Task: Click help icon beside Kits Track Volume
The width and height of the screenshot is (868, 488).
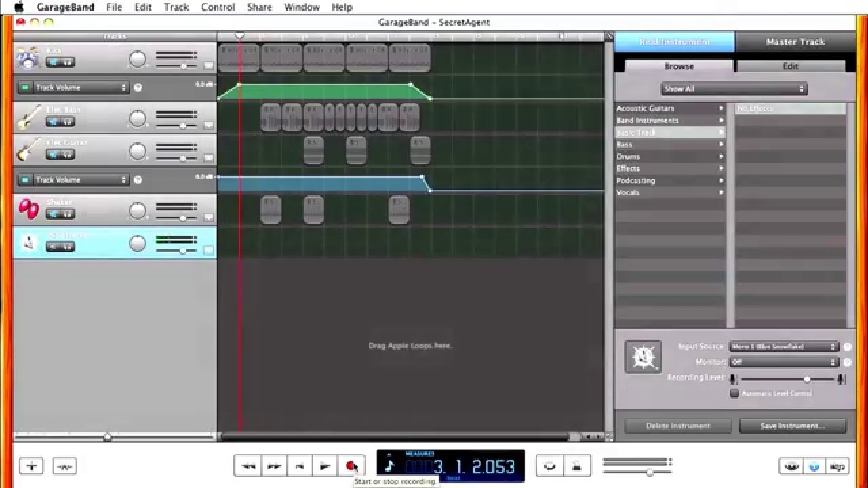Action: pyautogui.click(x=138, y=87)
